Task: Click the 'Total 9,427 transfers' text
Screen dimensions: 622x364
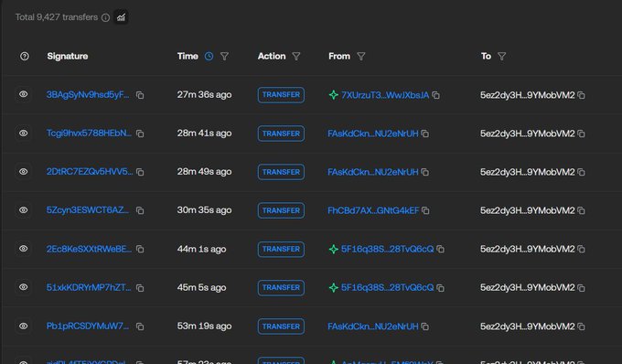Action: click(x=57, y=17)
